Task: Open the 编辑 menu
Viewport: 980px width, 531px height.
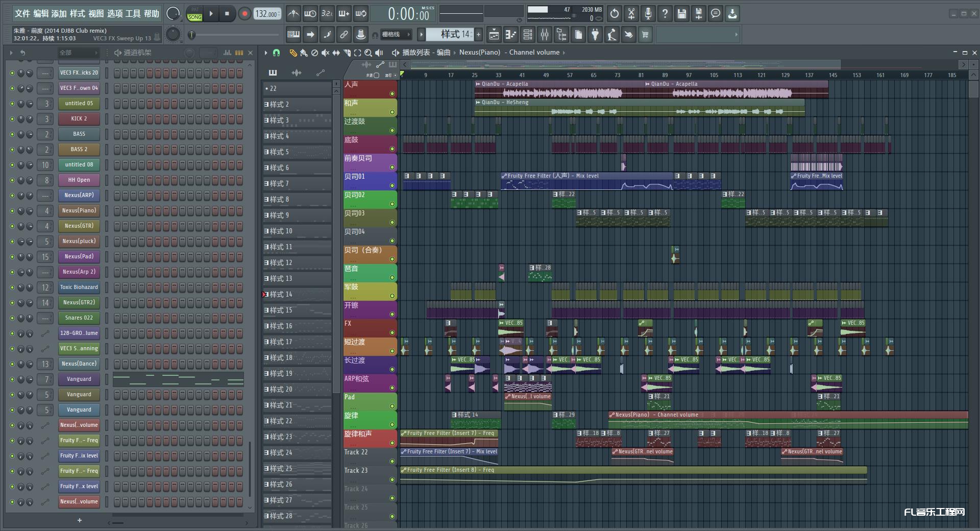Action: [41, 14]
